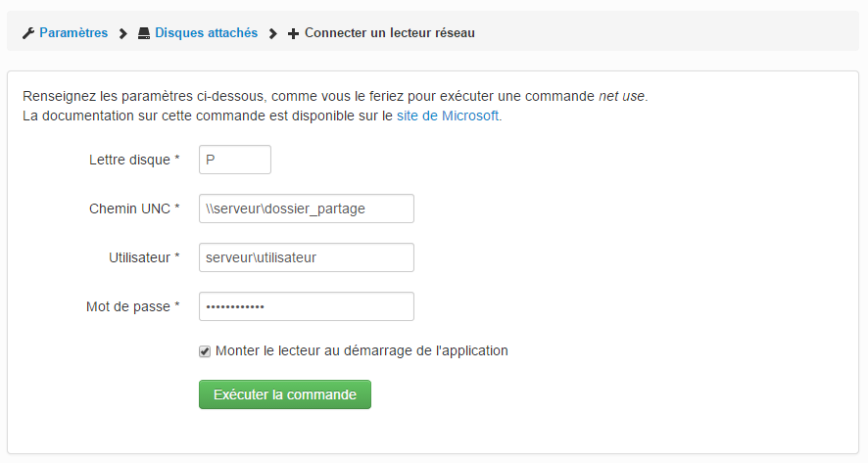Click the Monter le lecteur au démarrage label
The image size is (868, 463).
(362, 350)
